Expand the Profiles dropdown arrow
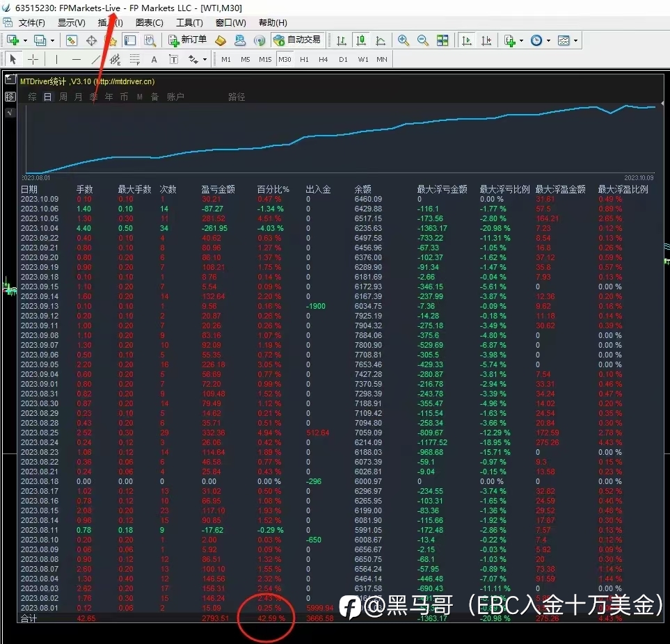The image size is (670, 644). pos(53,41)
